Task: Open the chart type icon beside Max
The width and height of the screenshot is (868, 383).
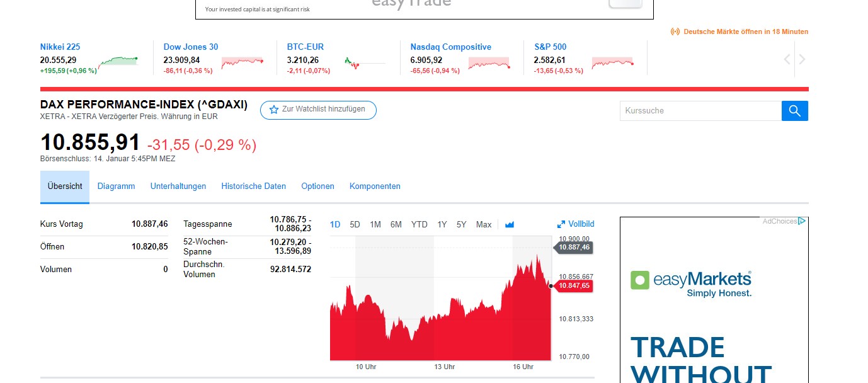Action: click(510, 225)
